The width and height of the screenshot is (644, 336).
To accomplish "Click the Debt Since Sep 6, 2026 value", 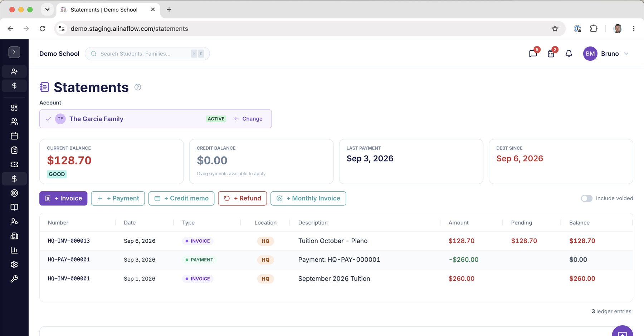I will [519, 159].
